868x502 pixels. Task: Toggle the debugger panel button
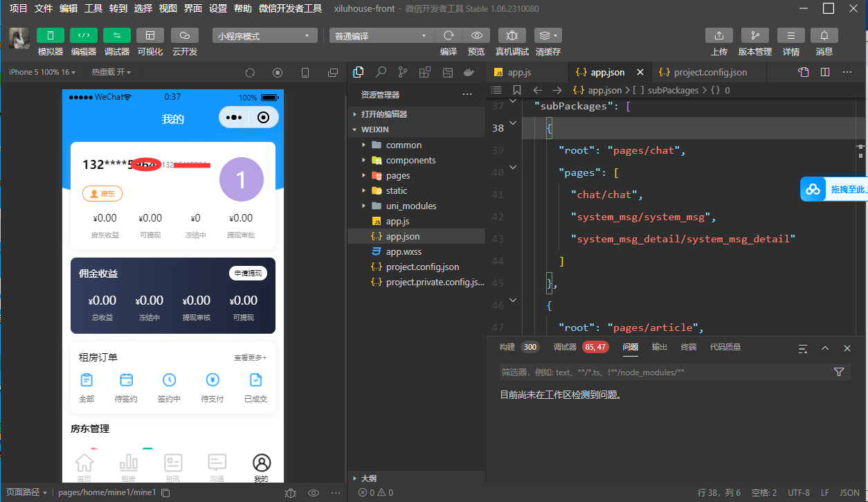(117, 35)
